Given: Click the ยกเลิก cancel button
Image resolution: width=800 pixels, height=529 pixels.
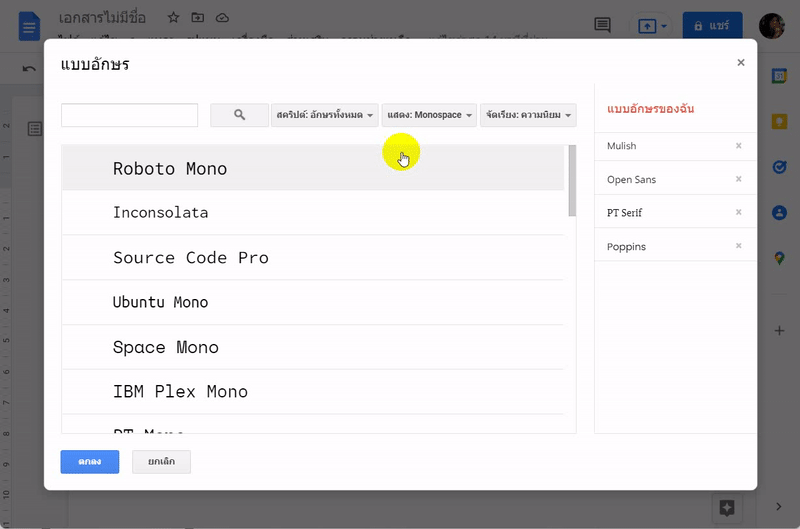Looking at the screenshot, I should pyautogui.click(x=161, y=461).
